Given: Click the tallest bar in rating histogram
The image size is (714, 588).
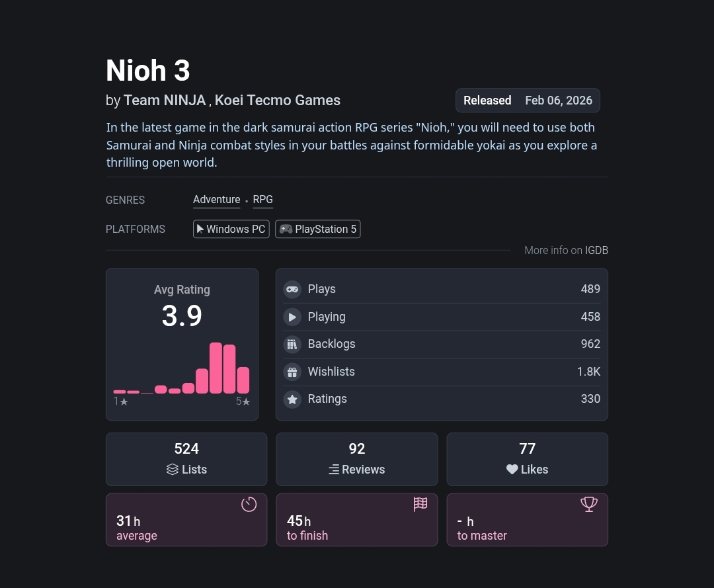Looking at the screenshot, I should coord(216,368).
